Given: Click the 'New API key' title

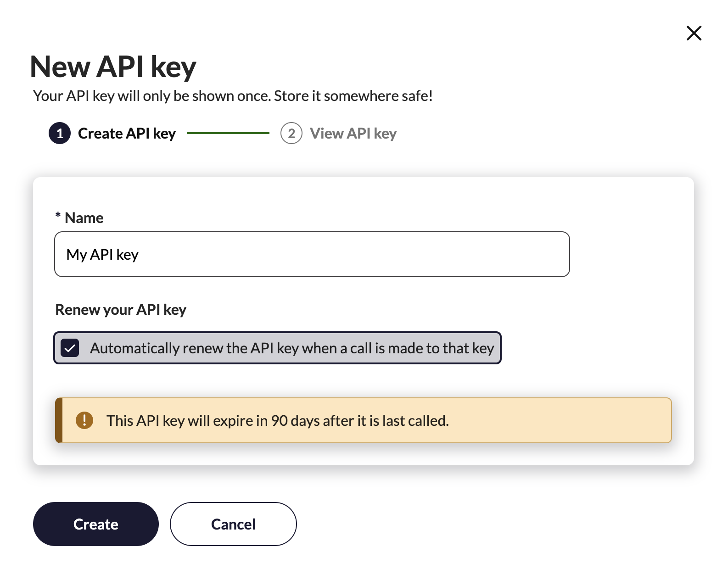Looking at the screenshot, I should pyautogui.click(x=113, y=67).
